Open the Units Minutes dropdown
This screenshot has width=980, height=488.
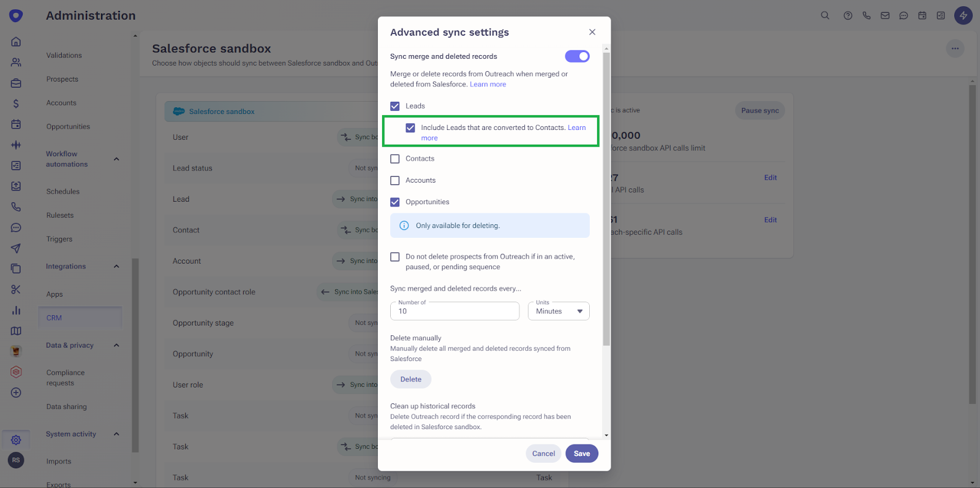tap(559, 311)
